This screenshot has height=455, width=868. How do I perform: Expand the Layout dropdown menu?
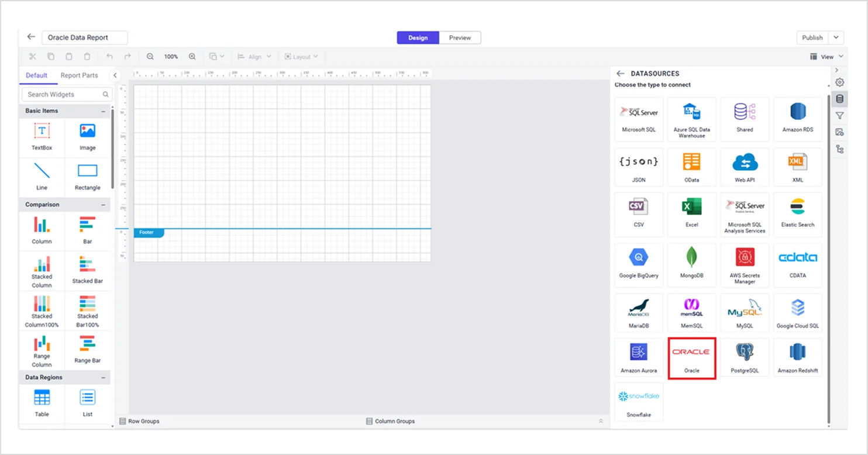pyautogui.click(x=301, y=56)
